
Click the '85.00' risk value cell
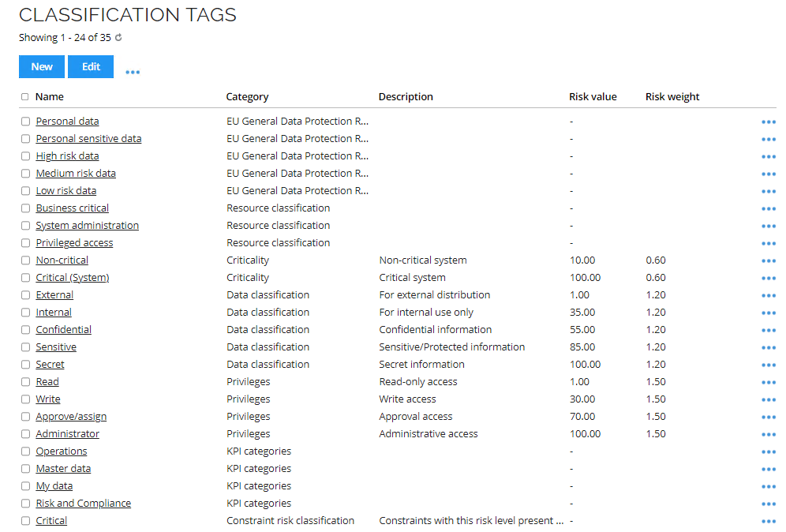[x=582, y=347]
